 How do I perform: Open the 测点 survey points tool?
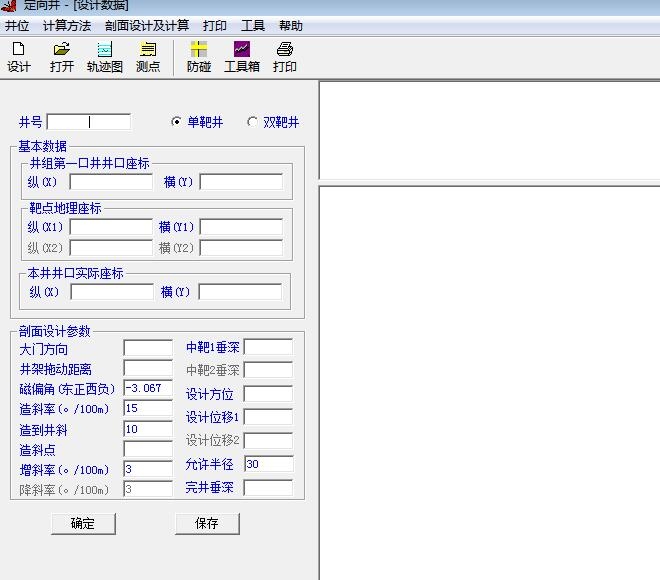[x=148, y=57]
